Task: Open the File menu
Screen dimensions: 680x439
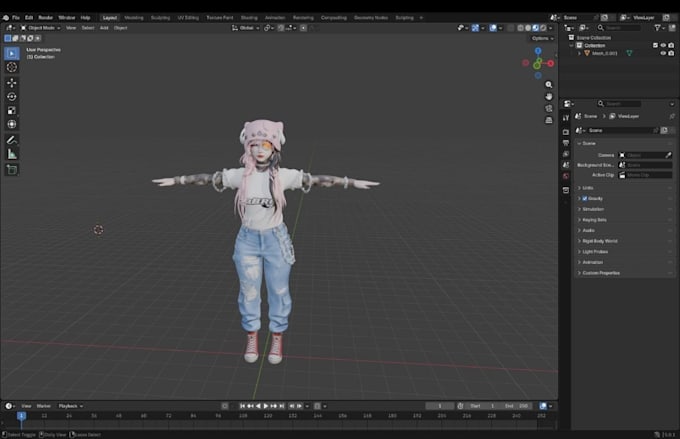Action: click(16, 18)
